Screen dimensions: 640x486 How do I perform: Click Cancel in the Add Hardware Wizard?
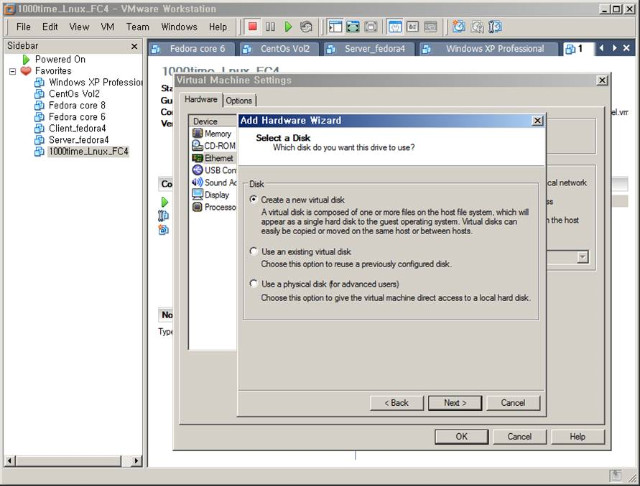pyautogui.click(x=513, y=403)
